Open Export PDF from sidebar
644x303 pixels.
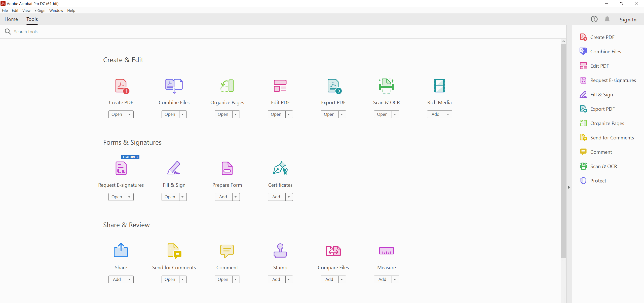(x=602, y=109)
